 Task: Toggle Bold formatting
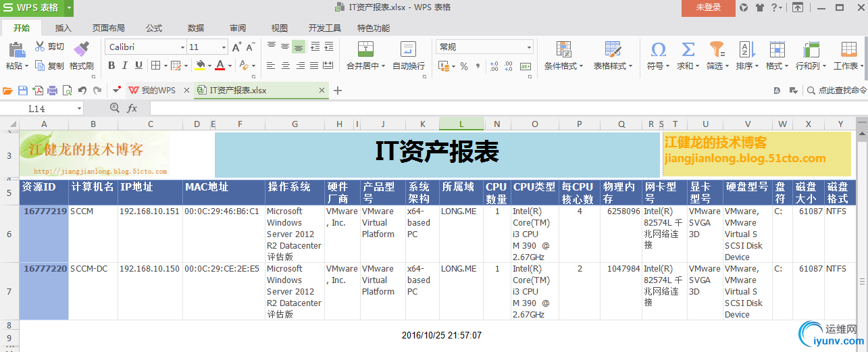click(x=112, y=66)
